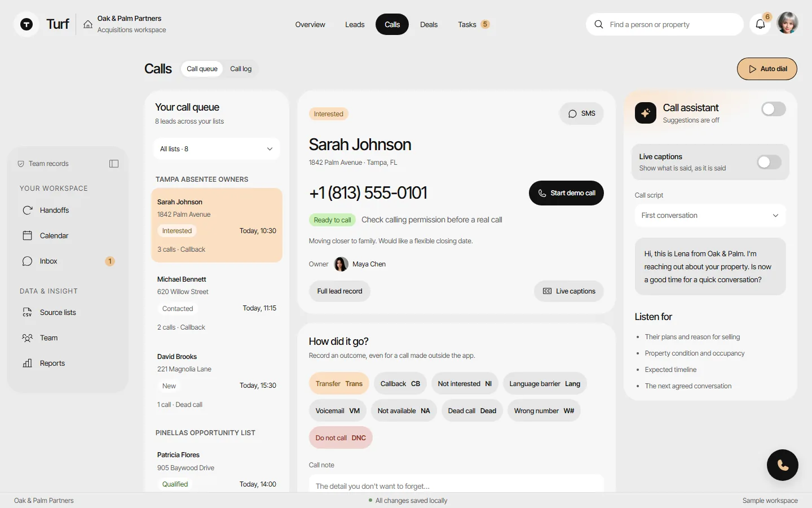
Task: Mark outcome as Do not call
Action: (x=341, y=438)
